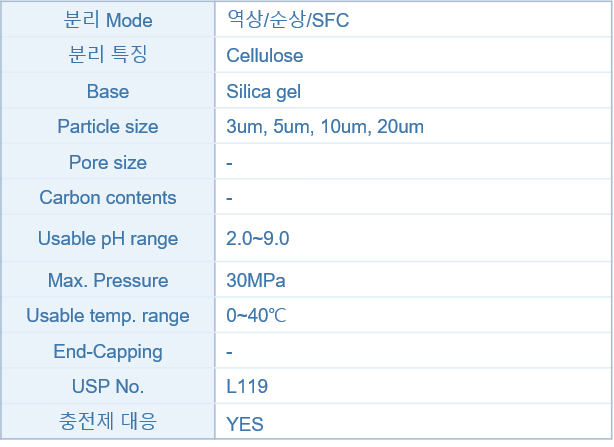Click the '분리 특징' row label
The image size is (614, 447).
pyautogui.click(x=108, y=54)
